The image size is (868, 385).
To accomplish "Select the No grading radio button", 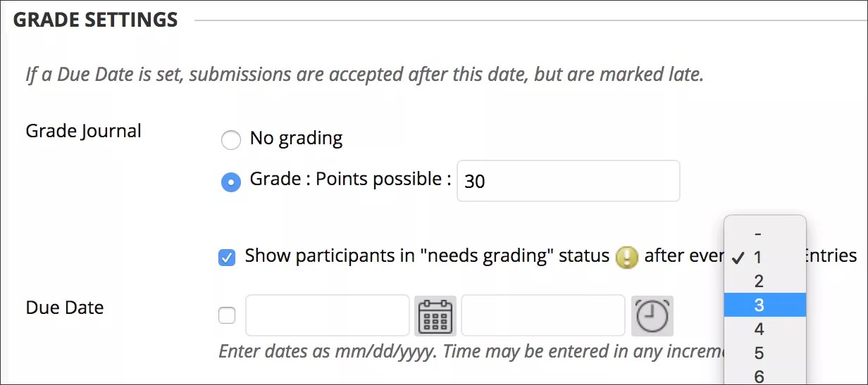I will (231, 140).
